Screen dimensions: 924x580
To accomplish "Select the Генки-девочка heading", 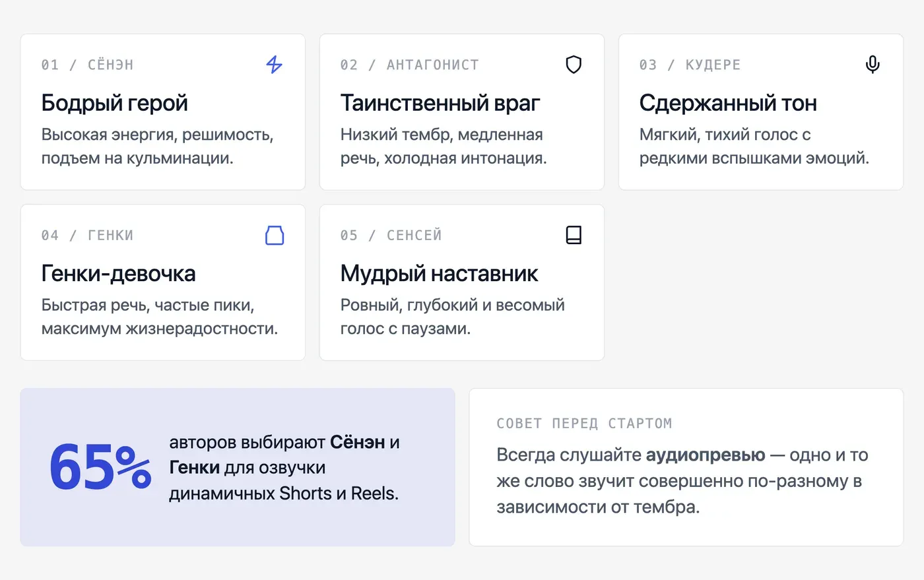I will 119,273.
